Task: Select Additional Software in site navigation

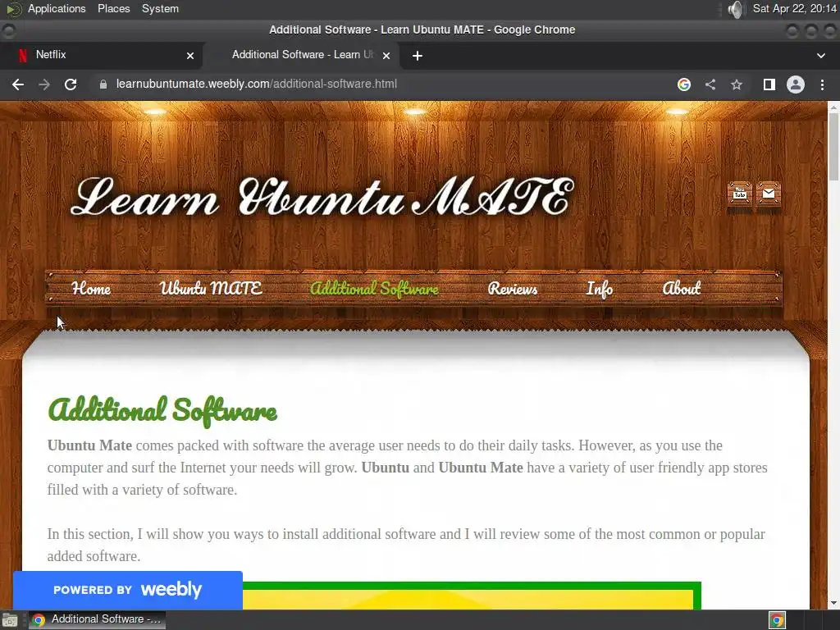Action: pos(374,289)
